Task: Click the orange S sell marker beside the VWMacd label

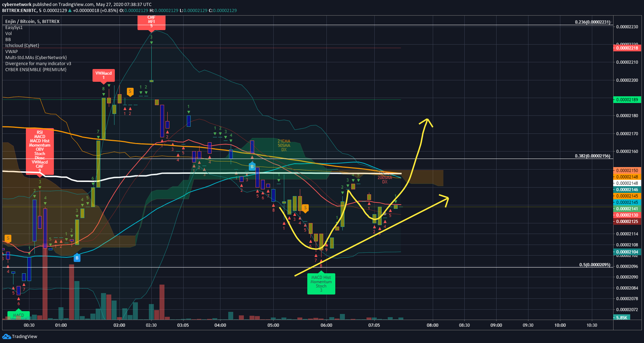Action: pos(130,92)
